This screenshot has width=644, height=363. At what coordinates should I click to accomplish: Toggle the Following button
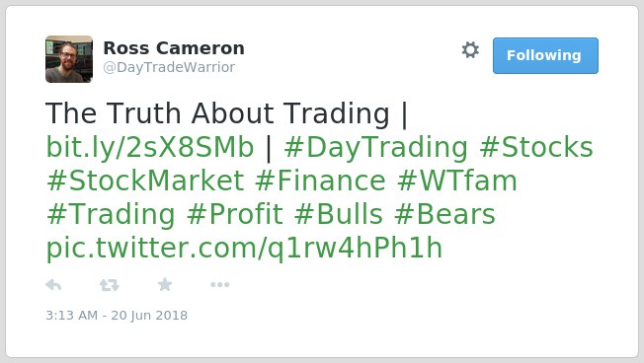point(545,56)
